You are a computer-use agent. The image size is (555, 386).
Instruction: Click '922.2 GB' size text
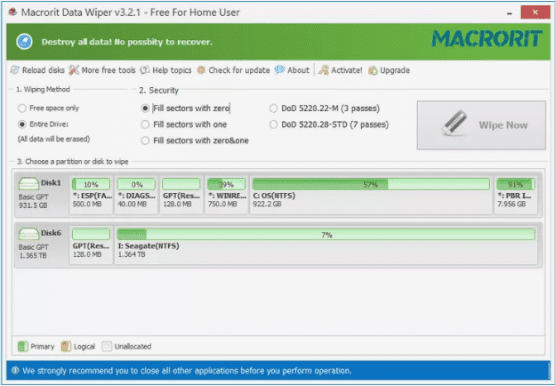pyautogui.click(x=267, y=204)
